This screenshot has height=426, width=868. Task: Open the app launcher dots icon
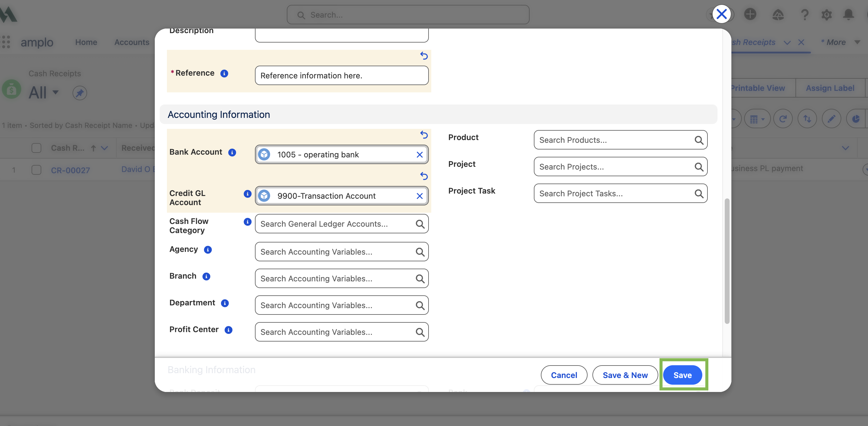[6, 42]
